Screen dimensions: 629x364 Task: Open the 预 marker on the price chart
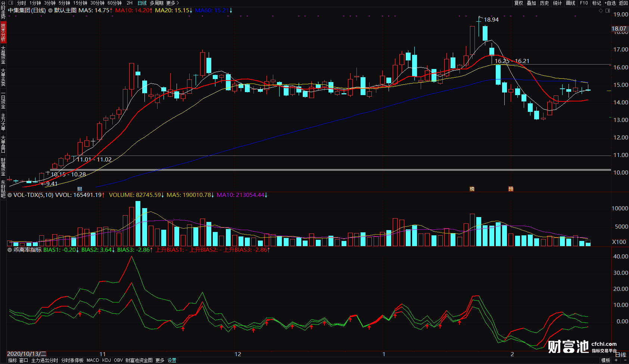(x=511, y=189)
